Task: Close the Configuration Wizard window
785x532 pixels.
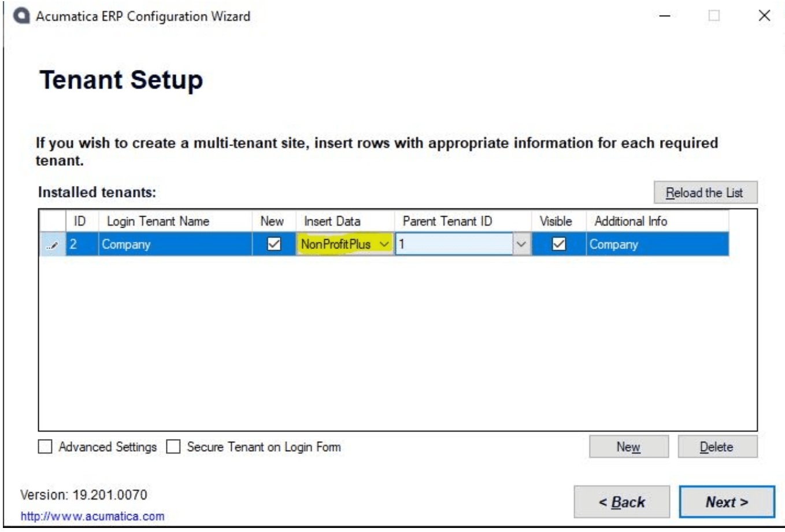Action: (764, 16)
